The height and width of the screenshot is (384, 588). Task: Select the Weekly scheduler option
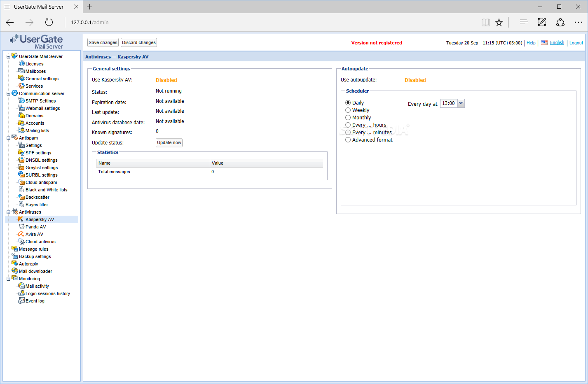pyautogui.click(x=348, y=110)
